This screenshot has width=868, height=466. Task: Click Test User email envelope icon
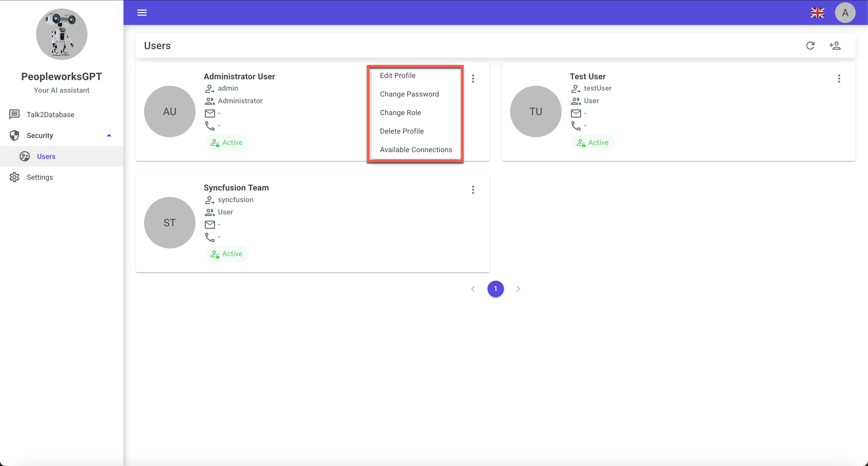[x=576, y=114]
